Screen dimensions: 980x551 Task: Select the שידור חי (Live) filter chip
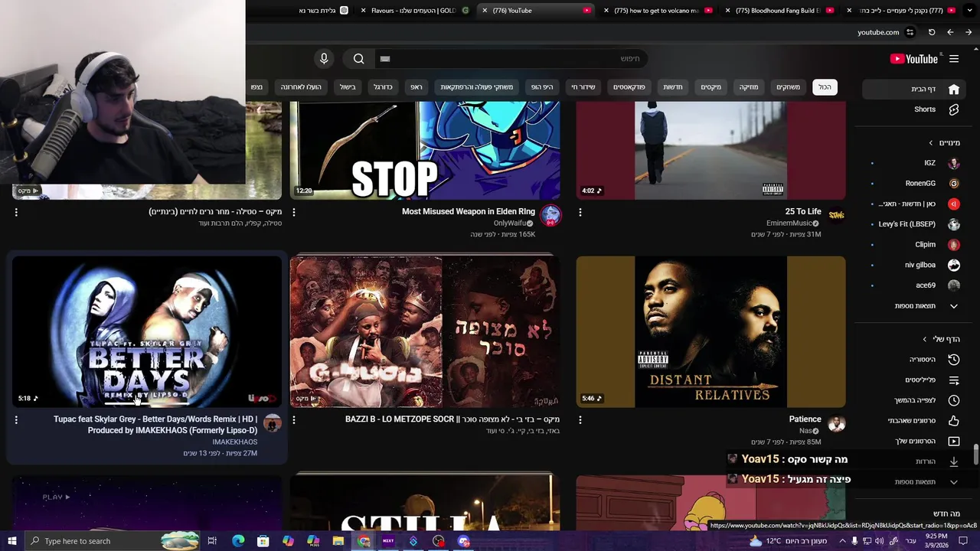583,87
